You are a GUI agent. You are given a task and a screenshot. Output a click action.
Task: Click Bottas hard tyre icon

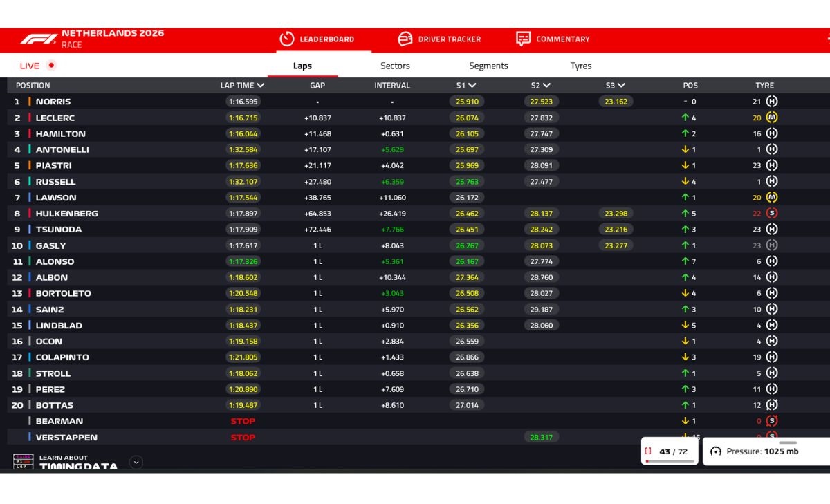click(x=772, y=405)
